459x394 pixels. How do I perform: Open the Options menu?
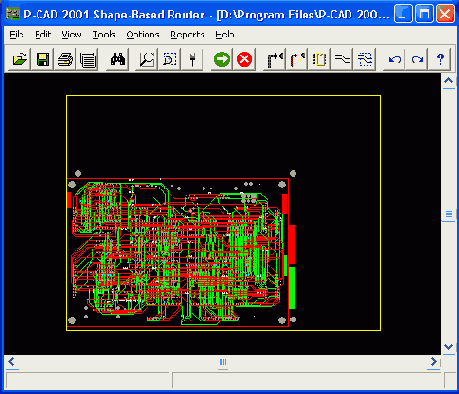[143, 34]
